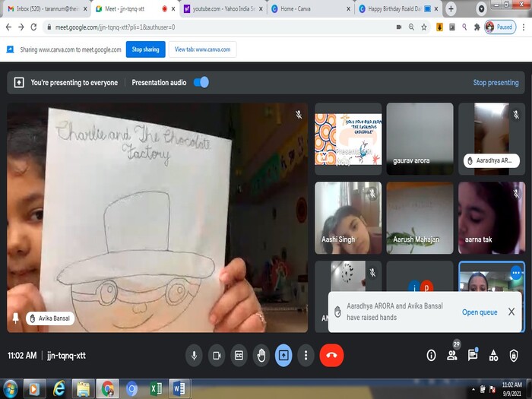Open the Paused profile button
This screenshot has width=532, height=399.
click(x=500, y=27)
